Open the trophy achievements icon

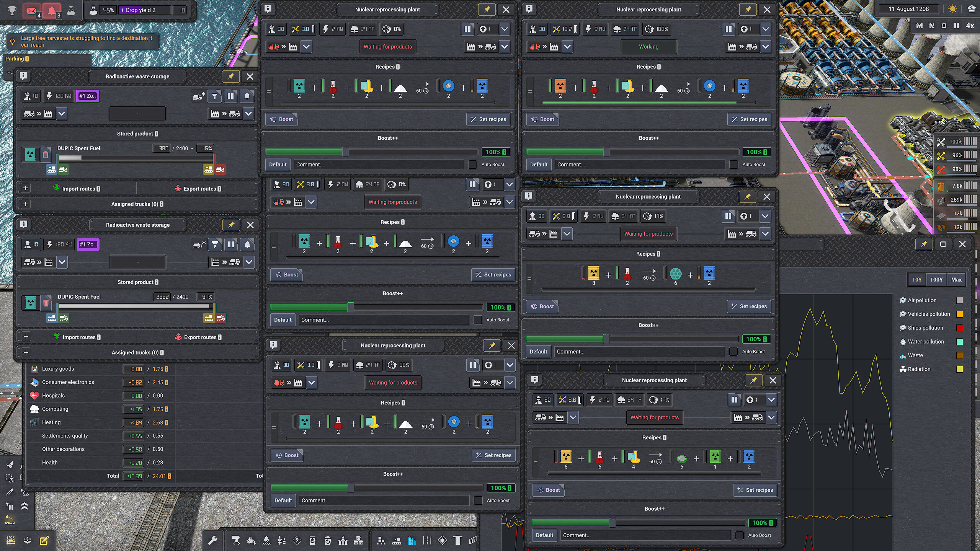[12, 10]
